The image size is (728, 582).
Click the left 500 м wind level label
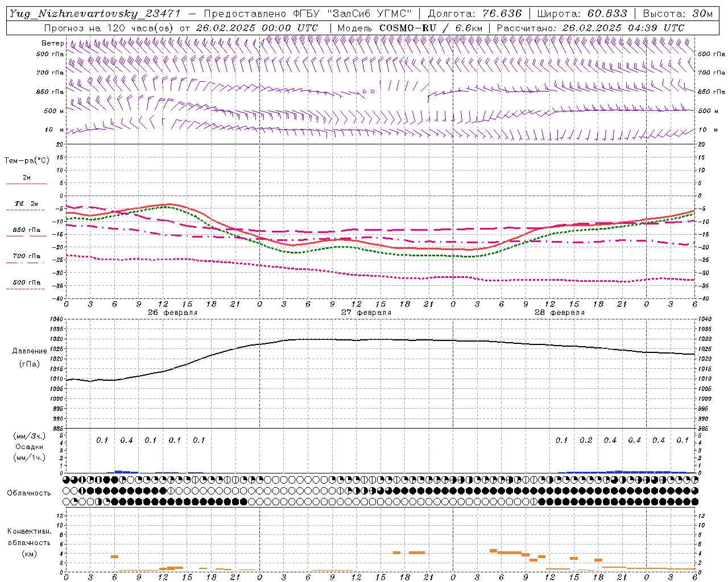pos(53,111)
